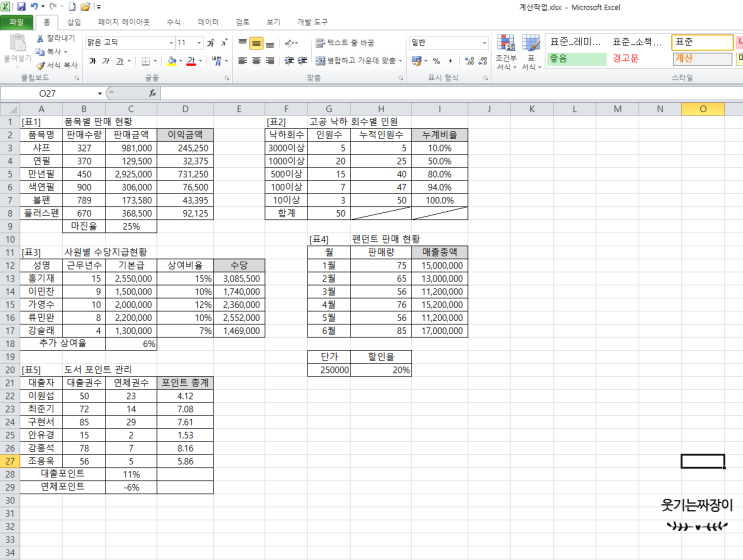Image resolution: width=743 pixels, height=560 pixels.
Task: Open the font size 11 dropdown
Action: tap(199, 43)
